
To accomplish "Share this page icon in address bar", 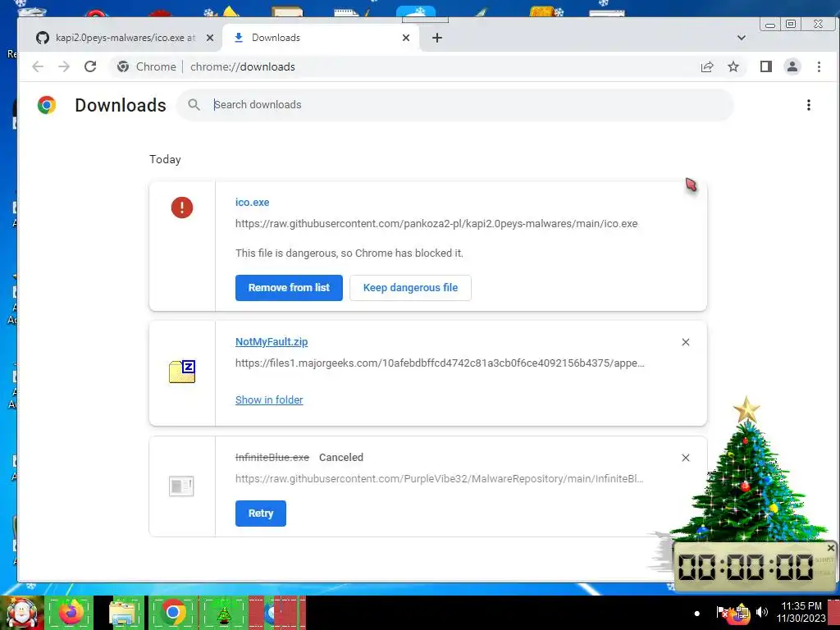I will (x=707, y=66).
